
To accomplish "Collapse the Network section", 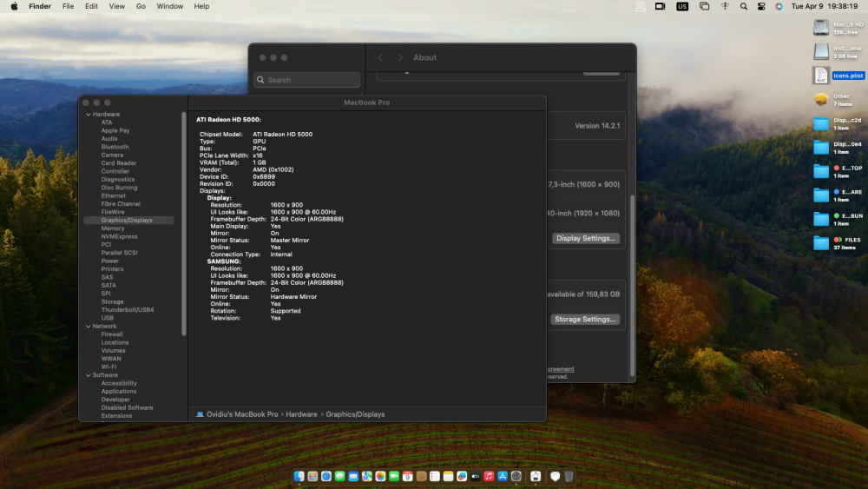I will point(88,327).
